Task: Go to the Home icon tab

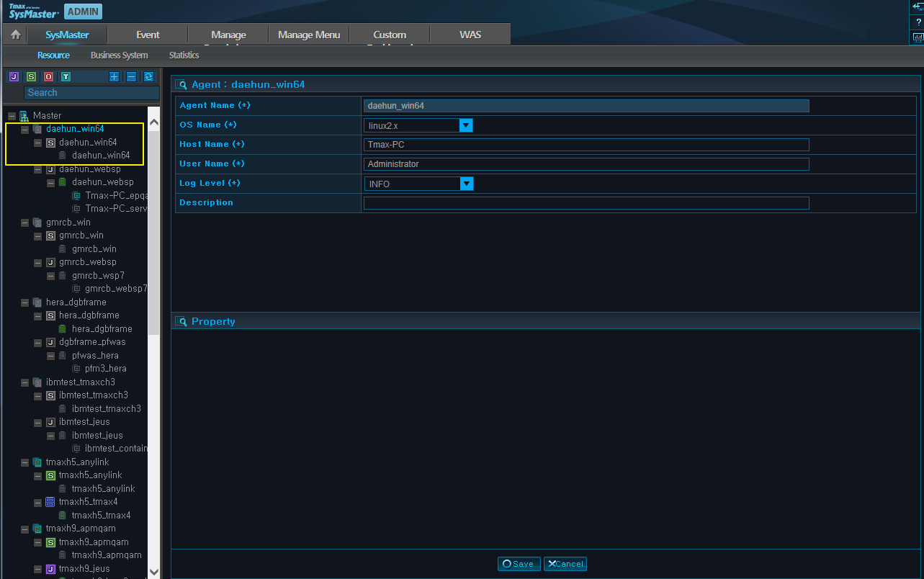Action: (15, 35)
